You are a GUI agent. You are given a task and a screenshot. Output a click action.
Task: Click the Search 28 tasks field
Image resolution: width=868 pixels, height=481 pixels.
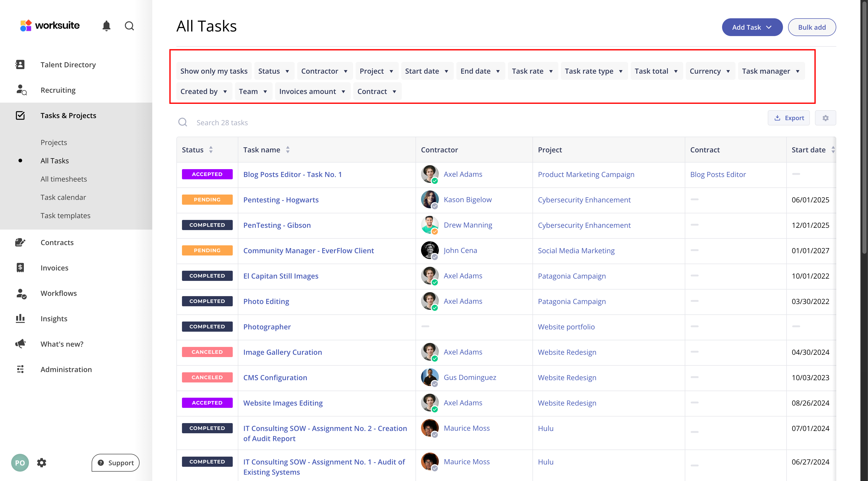(x=222, y=123)
